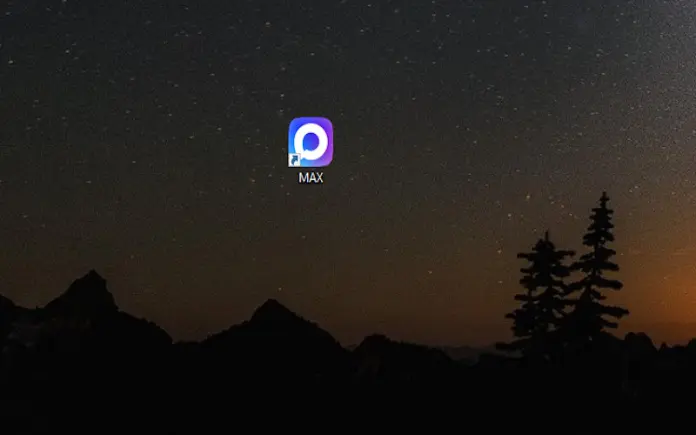Click the "MAX" label under the shortcut
The height and width of the screenshot is (435, 696).
311,178
